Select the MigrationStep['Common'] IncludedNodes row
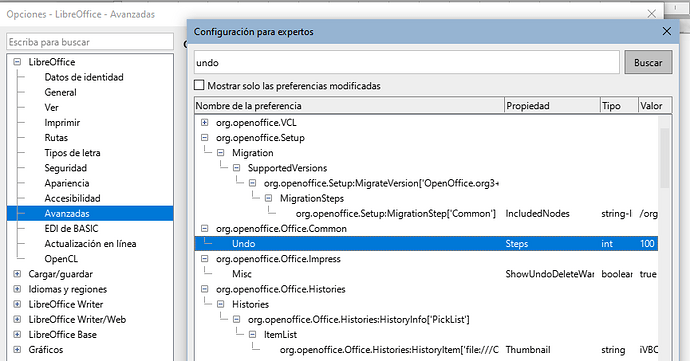This screenshot has width=690, height=361. point(426,214)
